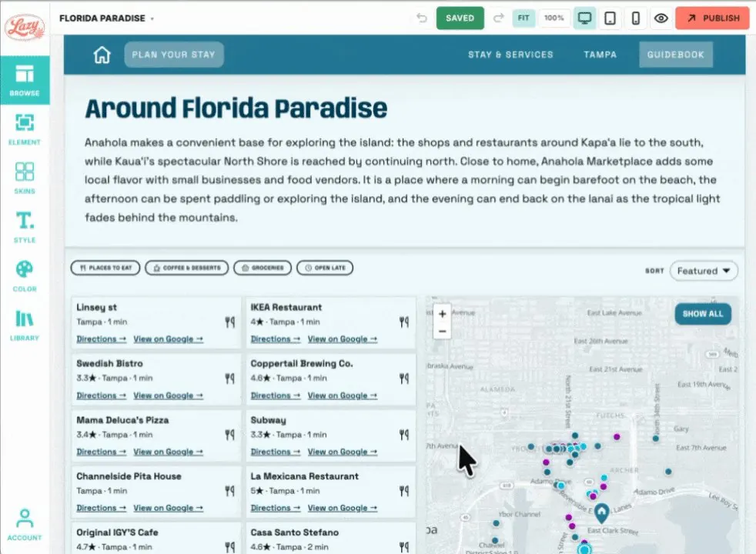Switch to desktop preview mode
Image resolution: width=756 pixels, height=554 pixels.
coord(584,18)
